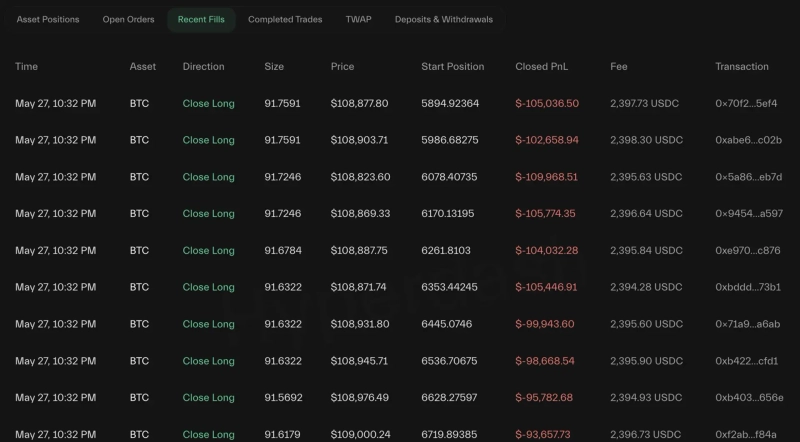Click the Fee column header
The height and width of the screenshot is (442, 800).
point(619,67)
